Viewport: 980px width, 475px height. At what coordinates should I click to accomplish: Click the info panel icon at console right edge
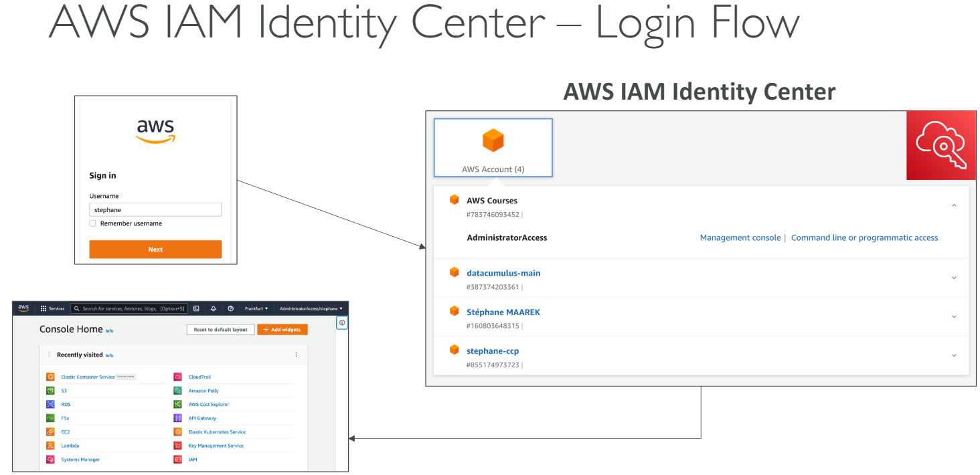pos(342,323)
